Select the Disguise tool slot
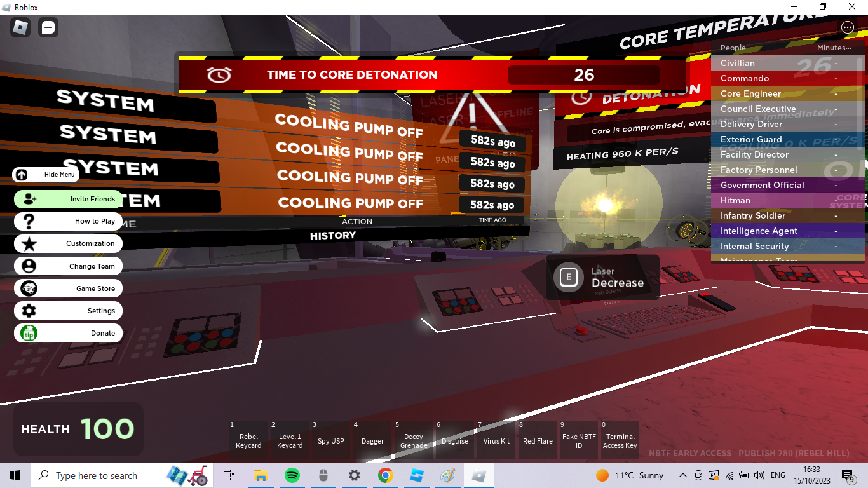 click(455, 440)
